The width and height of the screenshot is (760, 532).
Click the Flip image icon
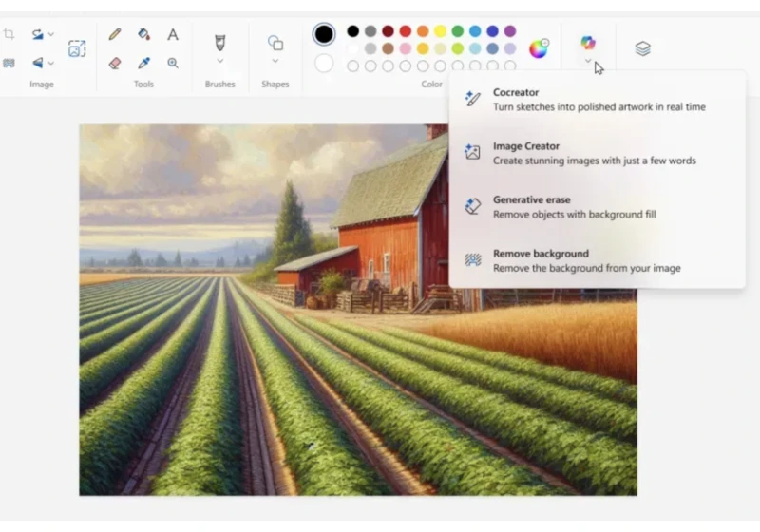37,63
